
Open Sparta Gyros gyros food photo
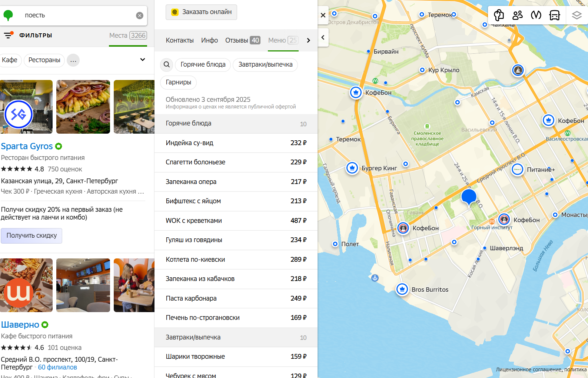pos(83,107)
